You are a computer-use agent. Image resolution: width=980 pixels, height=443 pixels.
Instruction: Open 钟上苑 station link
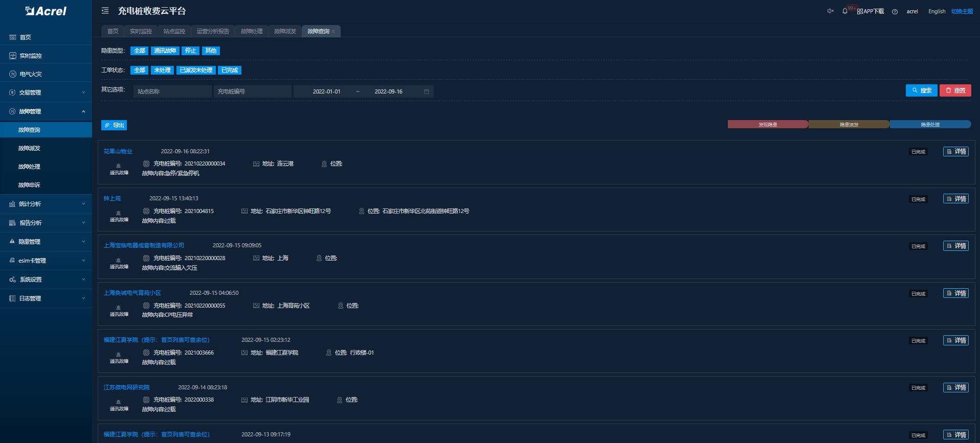pyautogui.click(x=112, y=198)
